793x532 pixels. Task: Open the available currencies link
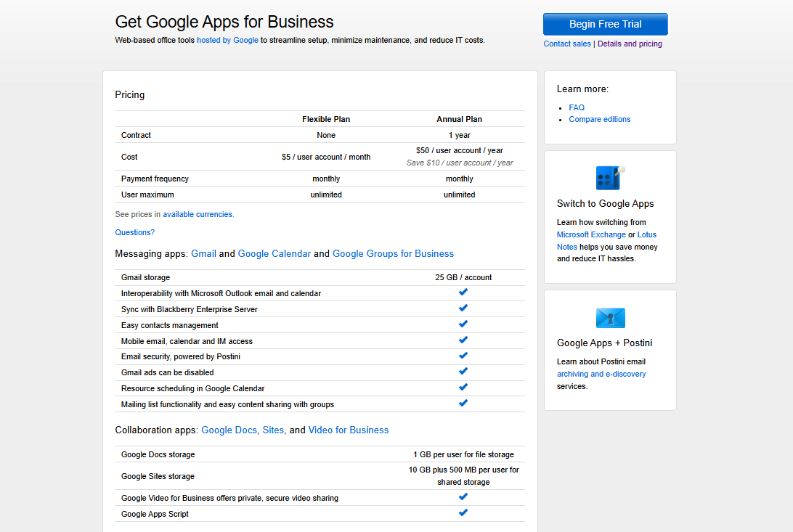(x=198, y=215)
